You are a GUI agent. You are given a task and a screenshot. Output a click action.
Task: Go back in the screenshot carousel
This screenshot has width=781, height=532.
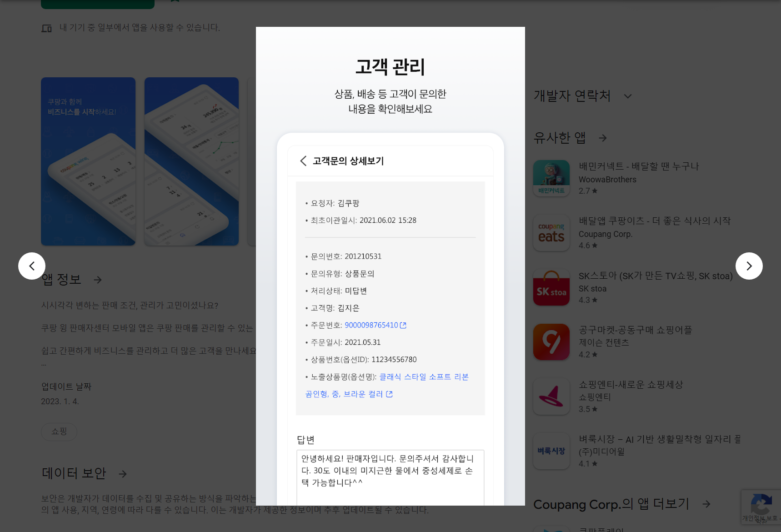(32, 266)
